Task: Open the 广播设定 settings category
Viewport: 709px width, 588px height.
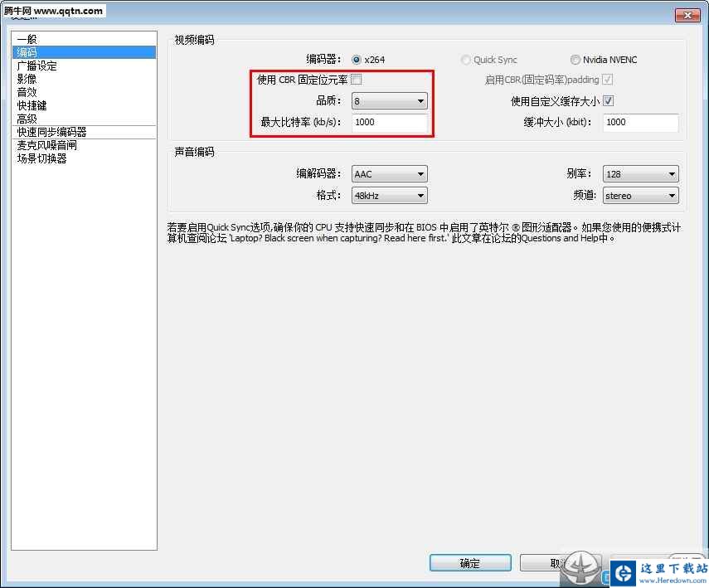Action: pyautogui.click(x=37, y=66)
